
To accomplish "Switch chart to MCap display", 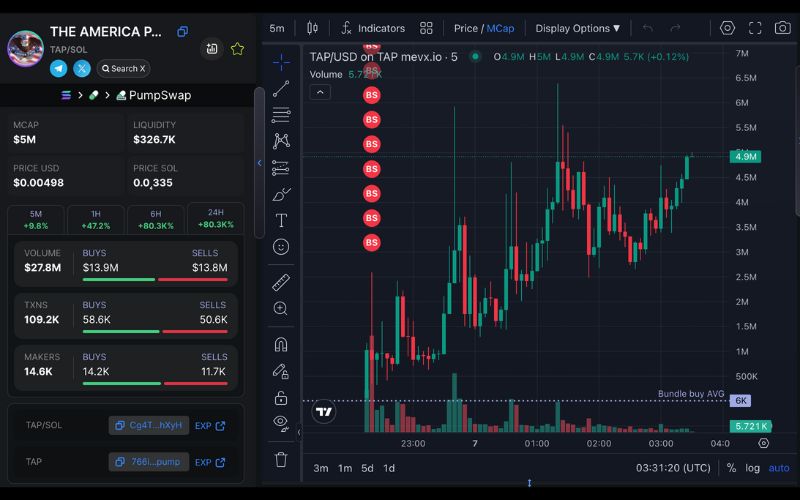I will point(500,28).
